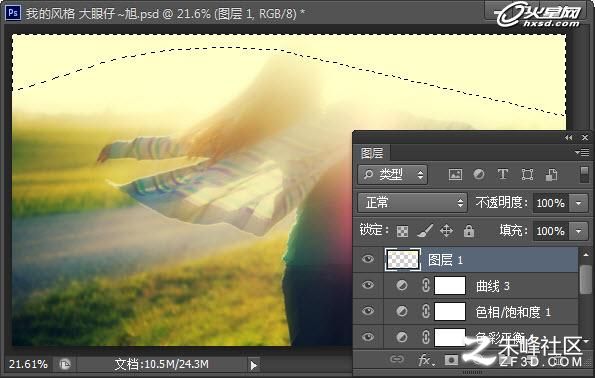Viewport: 595px width, 378px height.
Task: Select the 图层 panel tab
Action: click(372, 153)
